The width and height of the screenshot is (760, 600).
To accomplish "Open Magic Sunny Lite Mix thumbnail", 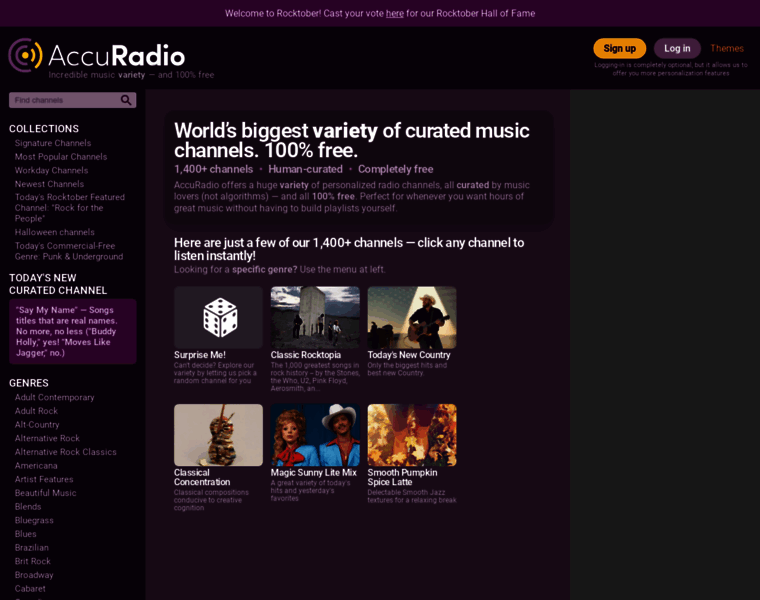I will (315, 435).
